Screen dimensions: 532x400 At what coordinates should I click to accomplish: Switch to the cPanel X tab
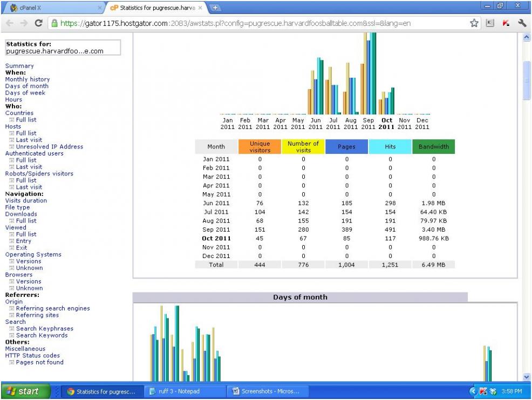pyautogui.click(x=51, y=9)
